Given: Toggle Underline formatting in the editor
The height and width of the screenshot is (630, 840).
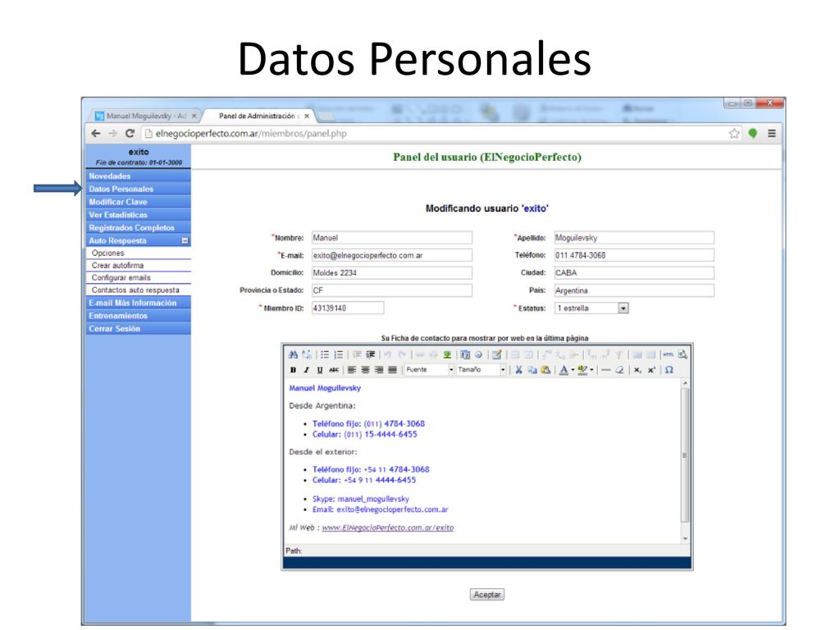Looking at the screenshot, I should pyautogui.click(x=320, y=370).
